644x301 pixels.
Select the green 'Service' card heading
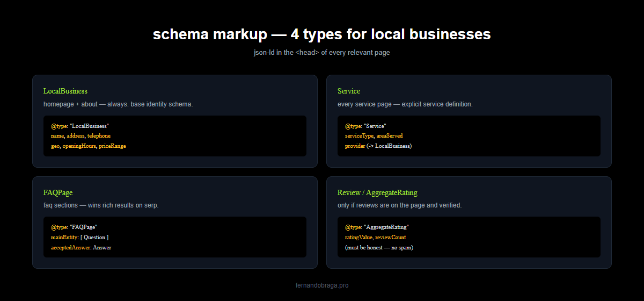(349, 91)
